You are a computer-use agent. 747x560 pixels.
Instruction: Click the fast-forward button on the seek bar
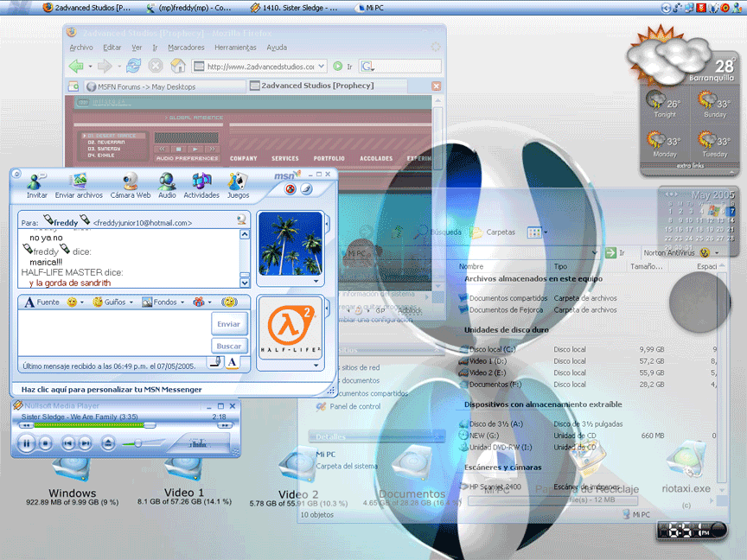225,425
